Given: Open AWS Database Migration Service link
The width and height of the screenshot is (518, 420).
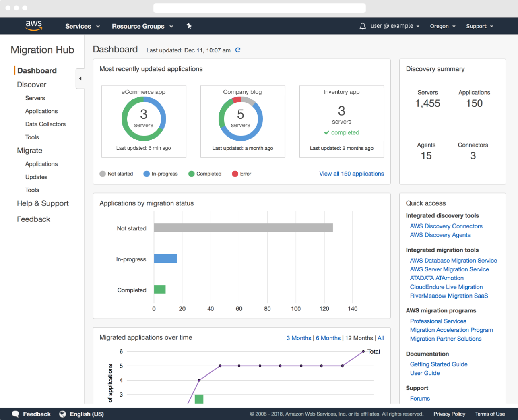Looking at the screenshot, I should [453, 261].
